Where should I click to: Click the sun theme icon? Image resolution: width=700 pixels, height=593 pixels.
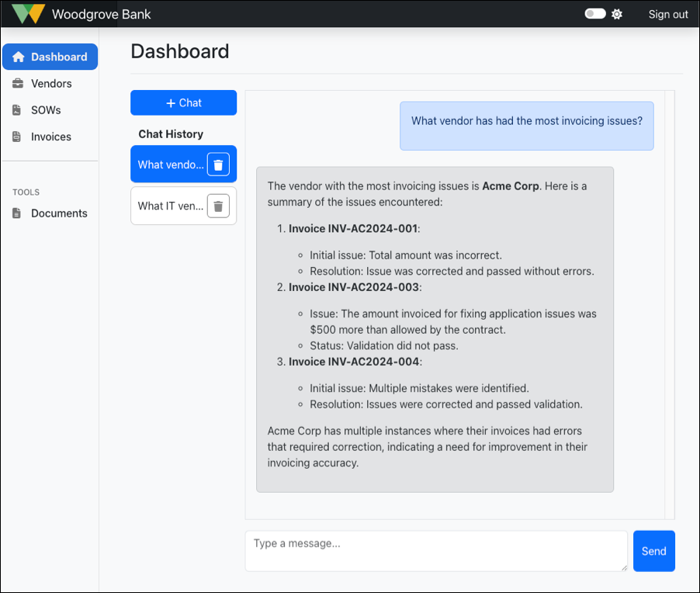tap(617, 14)
